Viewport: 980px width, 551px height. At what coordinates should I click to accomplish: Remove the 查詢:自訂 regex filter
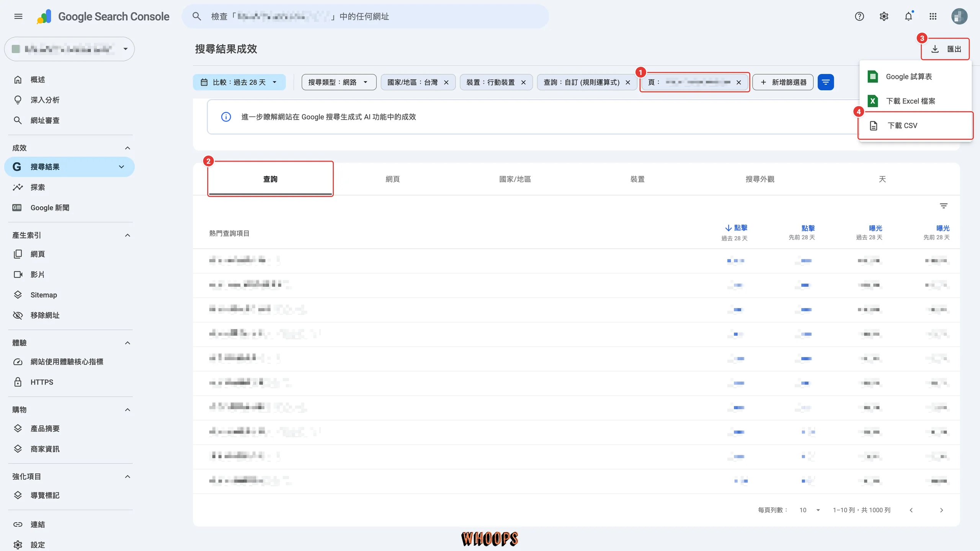coord(628,82)
